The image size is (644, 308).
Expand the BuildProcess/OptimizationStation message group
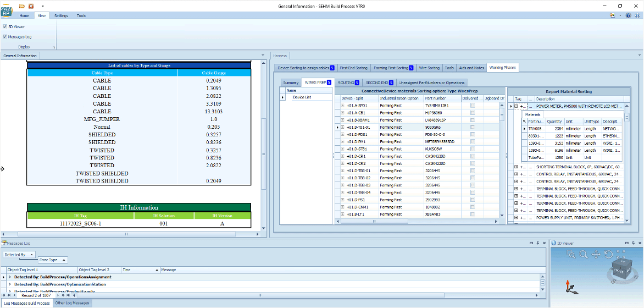pyautogui.click(x=10, y=284)
